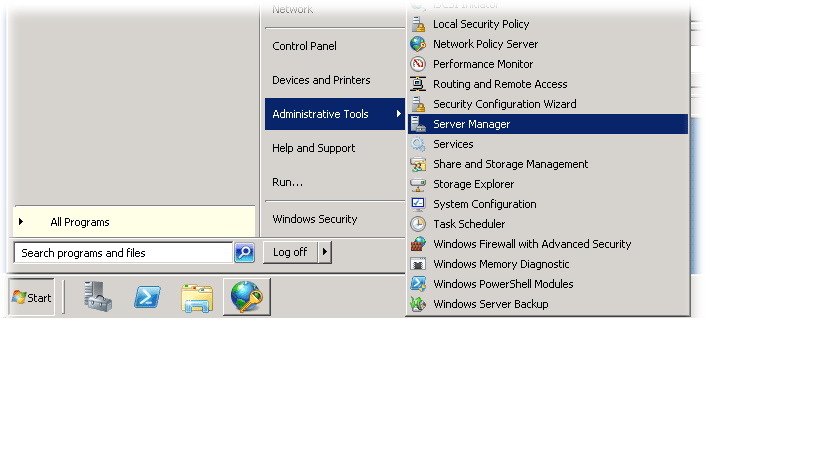Click the search magnifier button
The height and width of the screenshot is (460, 819).
(x=244, y=253)
